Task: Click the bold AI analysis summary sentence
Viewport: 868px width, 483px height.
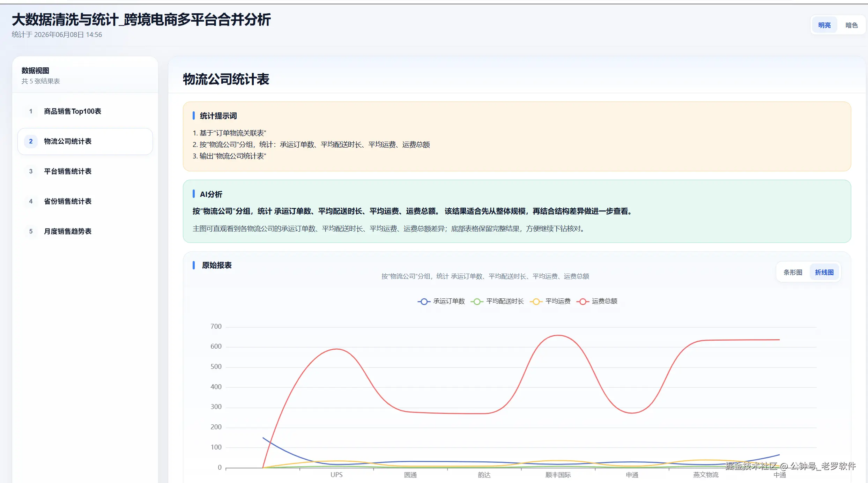Action: pos(413,211)
